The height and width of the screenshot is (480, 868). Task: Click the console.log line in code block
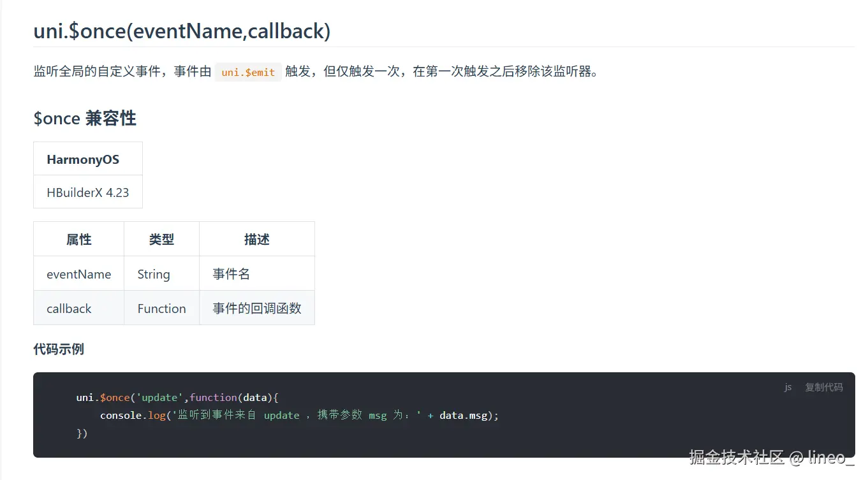click(x=299, y=416)
